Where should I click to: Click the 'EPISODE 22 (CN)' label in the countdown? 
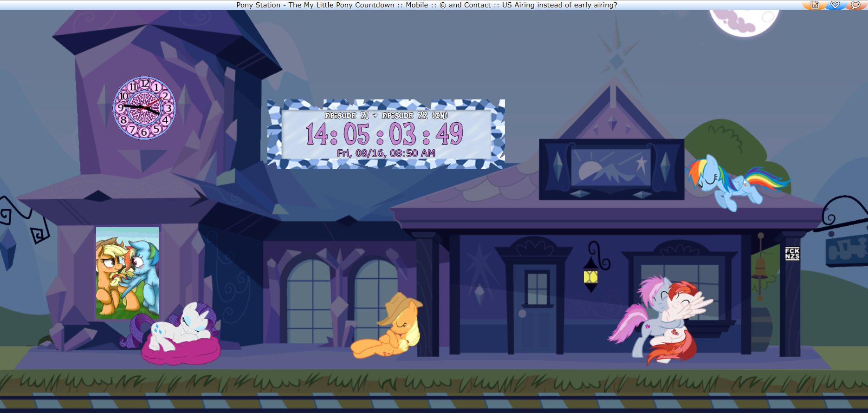[x=415, y=115]
